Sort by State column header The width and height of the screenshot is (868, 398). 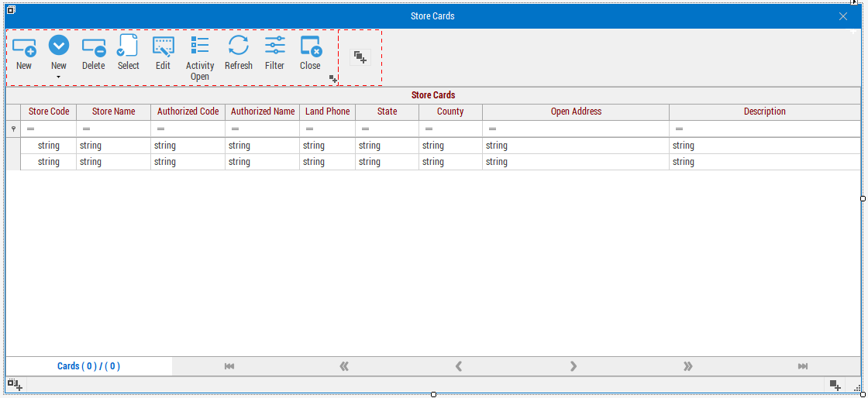pos(387,112)
